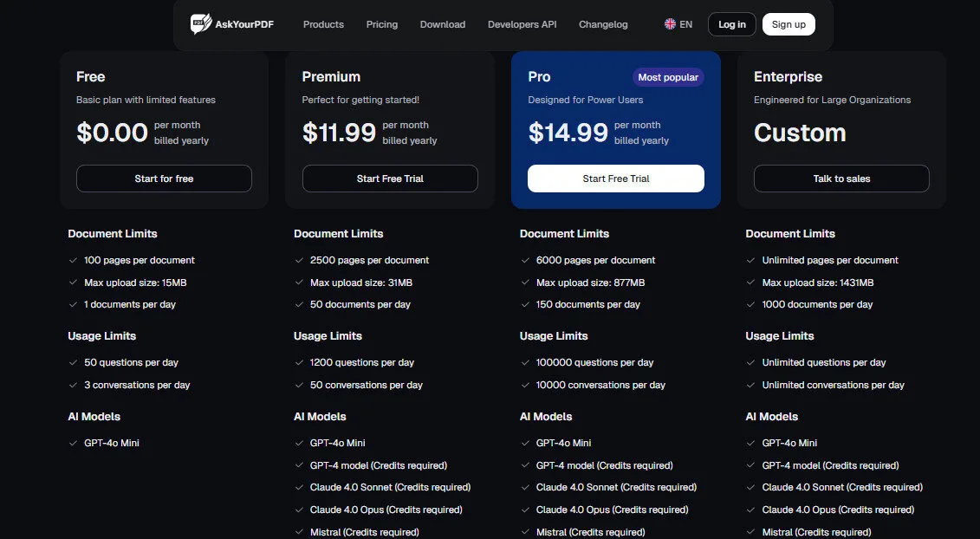Click the checkmark beside 100 pages per document
Image resolution: width=980 pixels, height=539 pixels.
pyautogui.click(x=73, y=260)
